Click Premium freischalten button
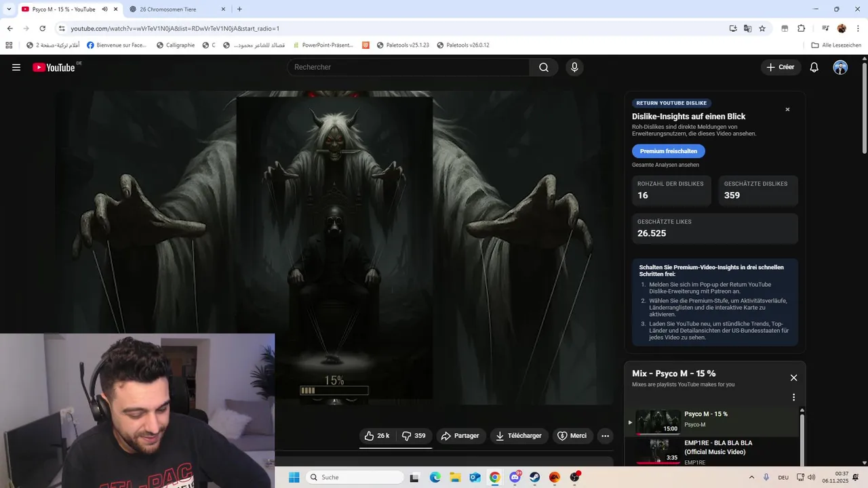Screen dimensions: 868x488 [669, 151]
